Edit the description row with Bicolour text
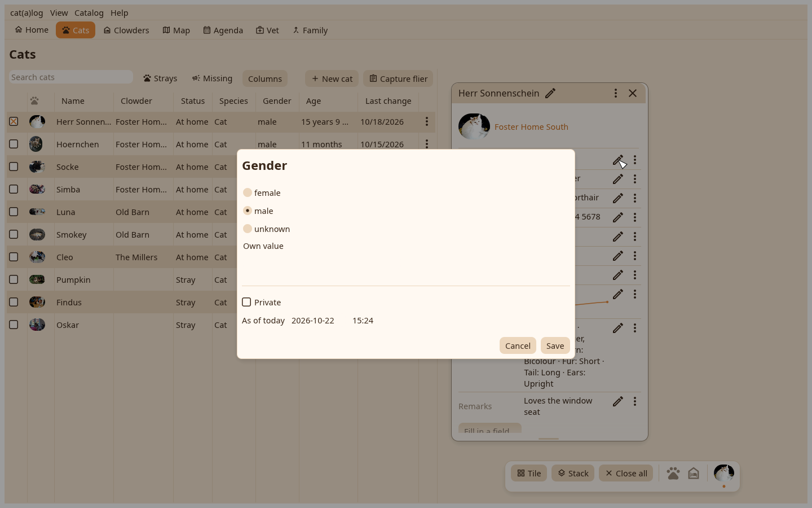812x508 pixels. click(618, 328)
